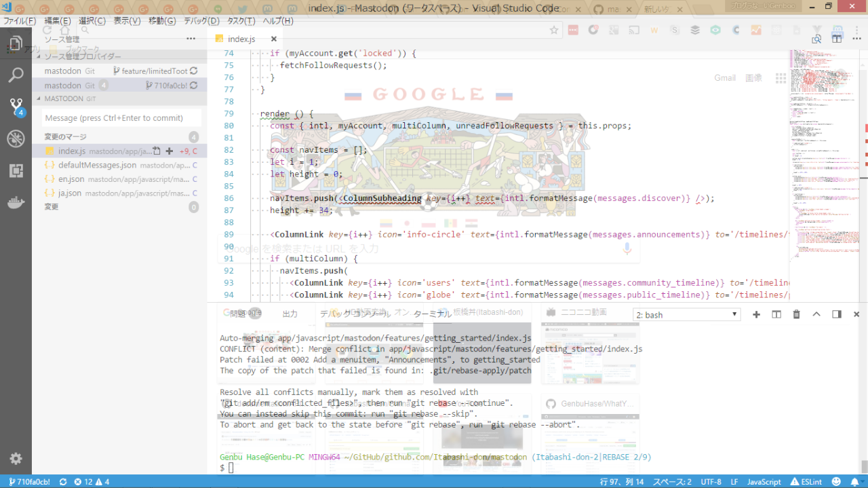Click the JavaScript language mode in status bar
Screen dimensions: 868x488
click(x=764, y=482)
